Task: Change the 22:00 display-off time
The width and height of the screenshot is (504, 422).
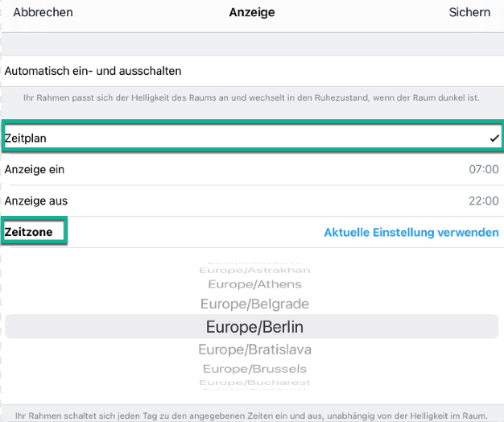Action: coord(483,201)
